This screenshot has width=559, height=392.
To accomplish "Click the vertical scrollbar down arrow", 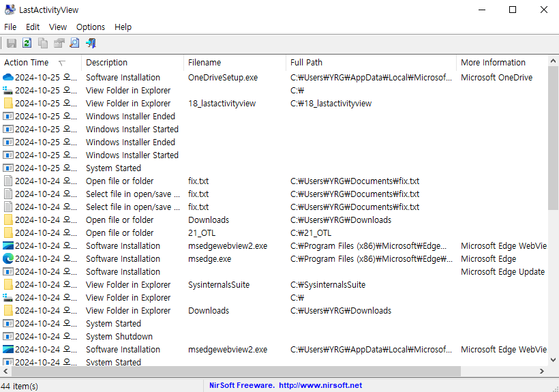I will [x=553, y=360].
